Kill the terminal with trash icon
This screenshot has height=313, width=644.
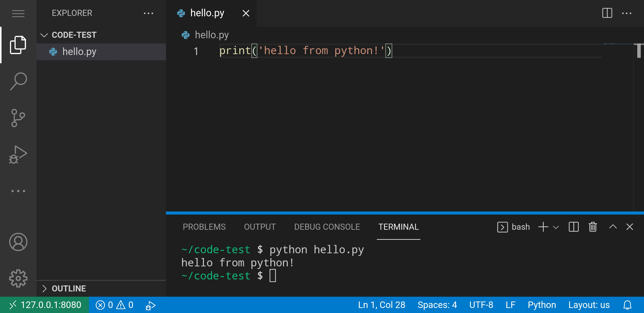click(x=592, y=227)
